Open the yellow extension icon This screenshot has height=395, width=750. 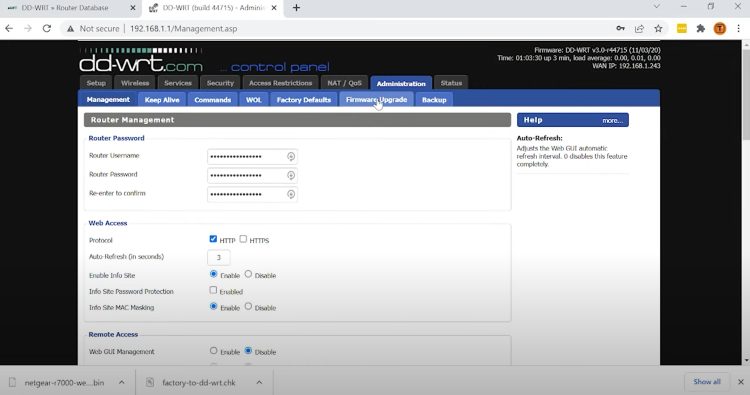(682, 29)
